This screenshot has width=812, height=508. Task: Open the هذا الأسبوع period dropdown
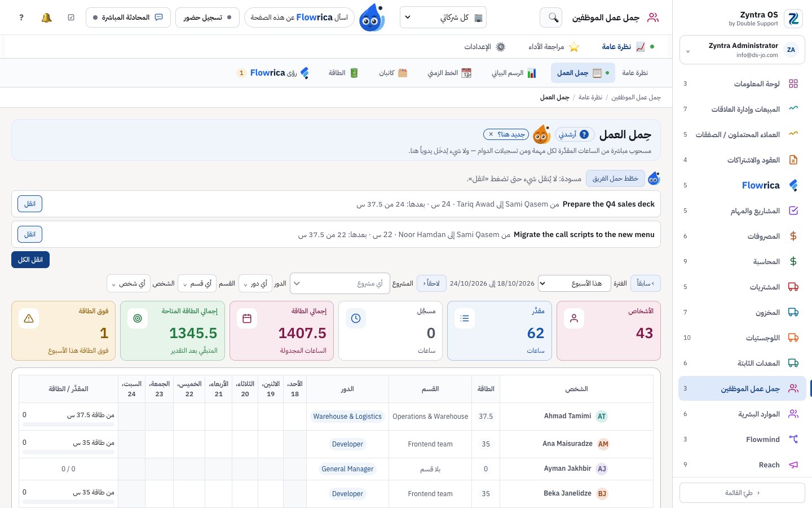(x=574, y=283)
